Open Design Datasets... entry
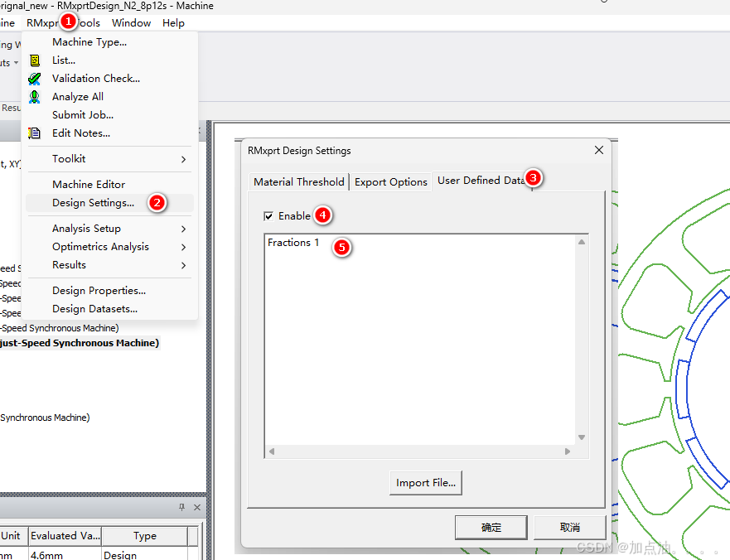This screenshot has width=730, height=560. pyautogui.click(x=94, y=309)
